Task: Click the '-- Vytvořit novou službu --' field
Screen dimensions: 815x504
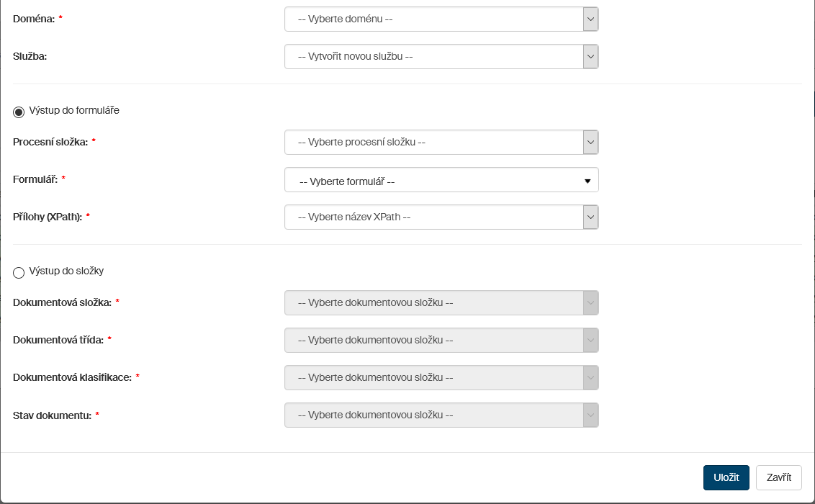Action: [x=433, y=57]
